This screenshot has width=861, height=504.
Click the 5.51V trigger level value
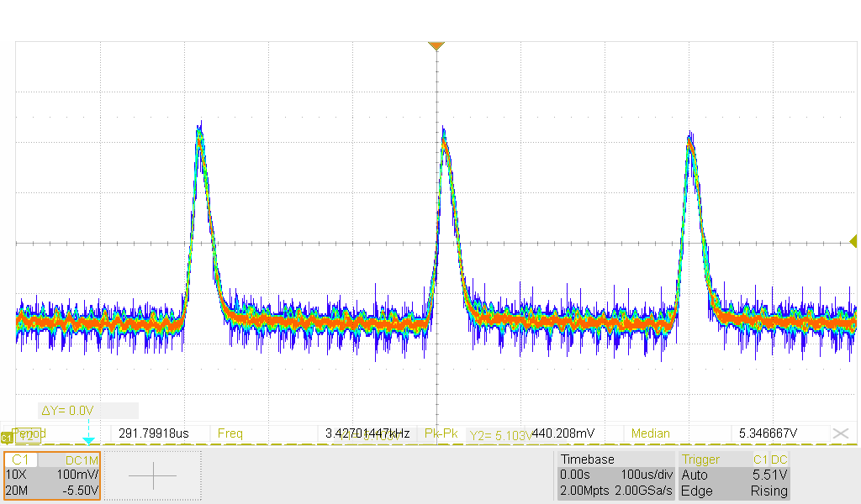click(770, 475)
